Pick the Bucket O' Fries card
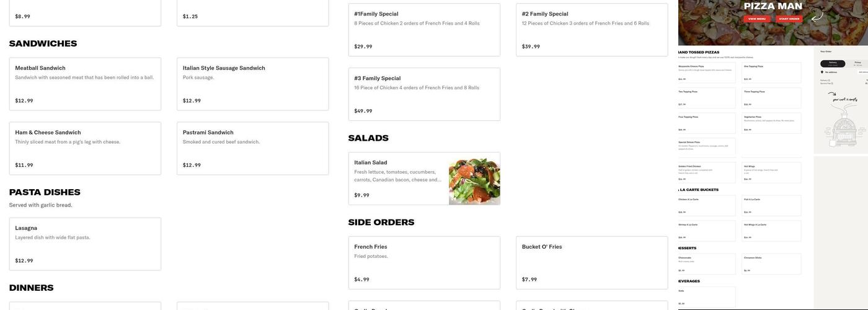Image resolution: width=868 pixels, height=310 pixels. 591,262
